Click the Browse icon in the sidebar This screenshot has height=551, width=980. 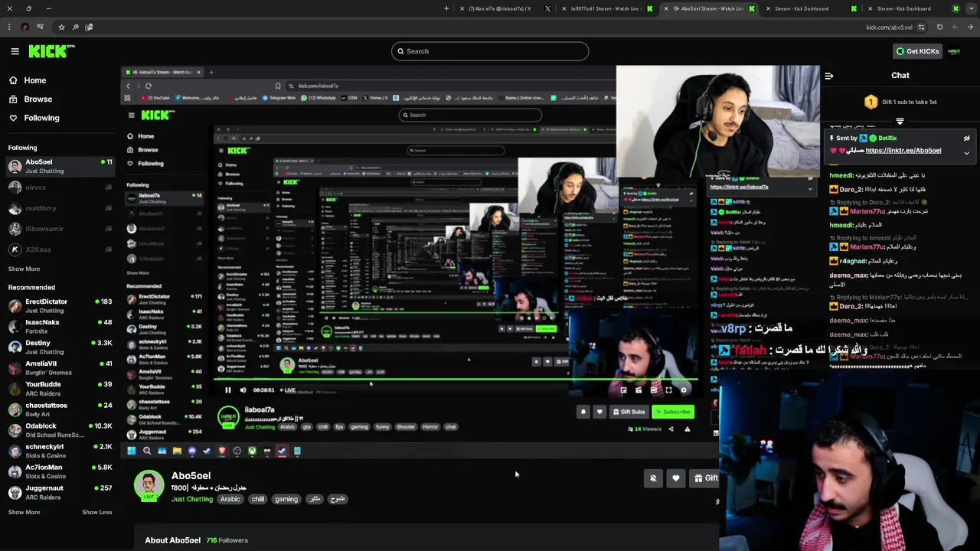(13, 99)
